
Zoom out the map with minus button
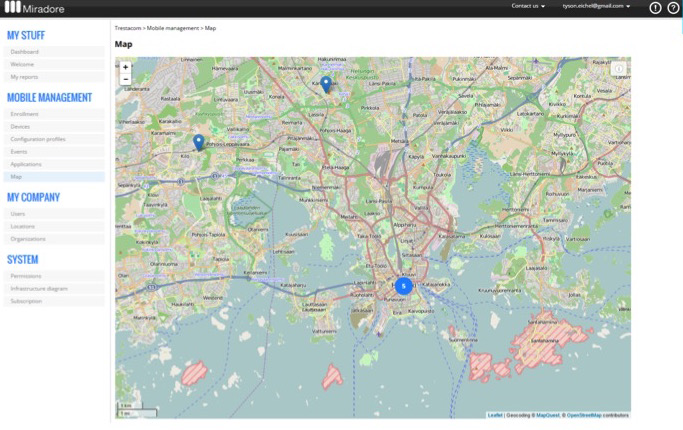tap(125, 79)
